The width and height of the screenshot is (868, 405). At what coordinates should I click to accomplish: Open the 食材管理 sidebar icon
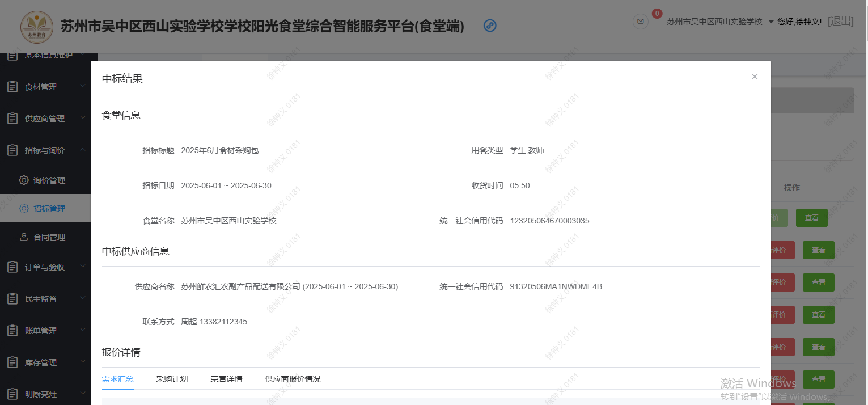tap(12, 86)
